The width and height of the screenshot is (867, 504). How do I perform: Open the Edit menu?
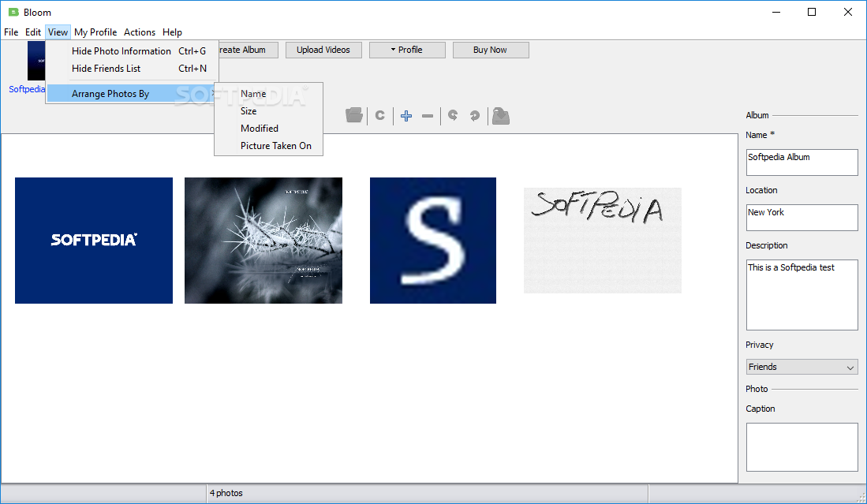point(33,32)
